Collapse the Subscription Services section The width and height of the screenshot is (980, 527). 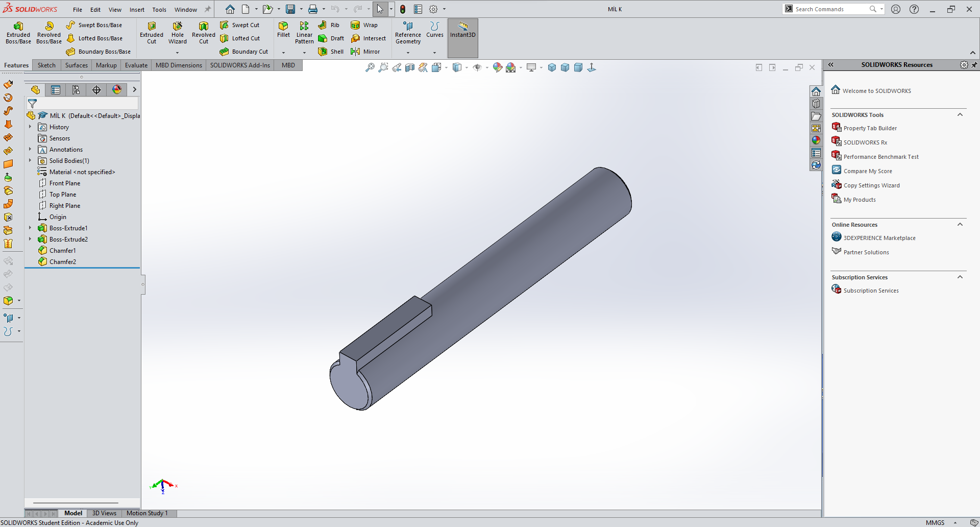tap(960, 277)
